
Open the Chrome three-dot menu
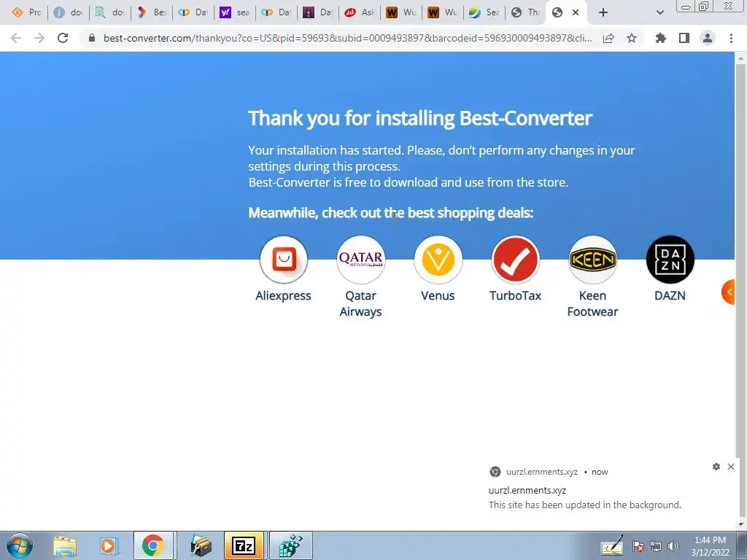point(731,38)
